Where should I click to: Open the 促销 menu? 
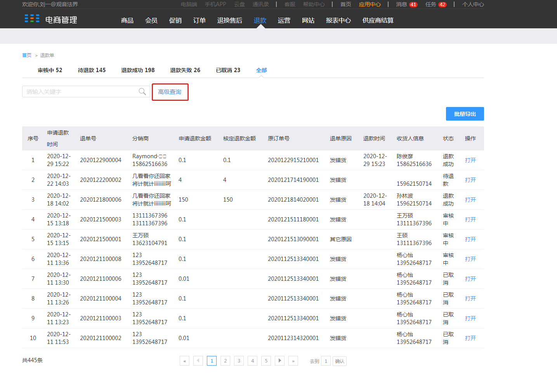pyautogui.click(x=175, y=20)
